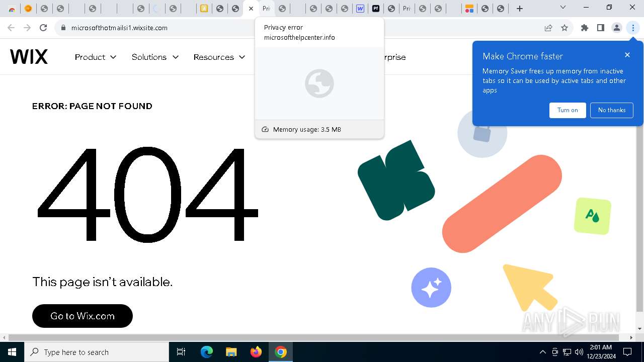Click the microsofthelpcenter.info tab preview text
Image resolution: width=644 pixels, height=362 pixels.
pyautogui.click(x=299, y=37)
